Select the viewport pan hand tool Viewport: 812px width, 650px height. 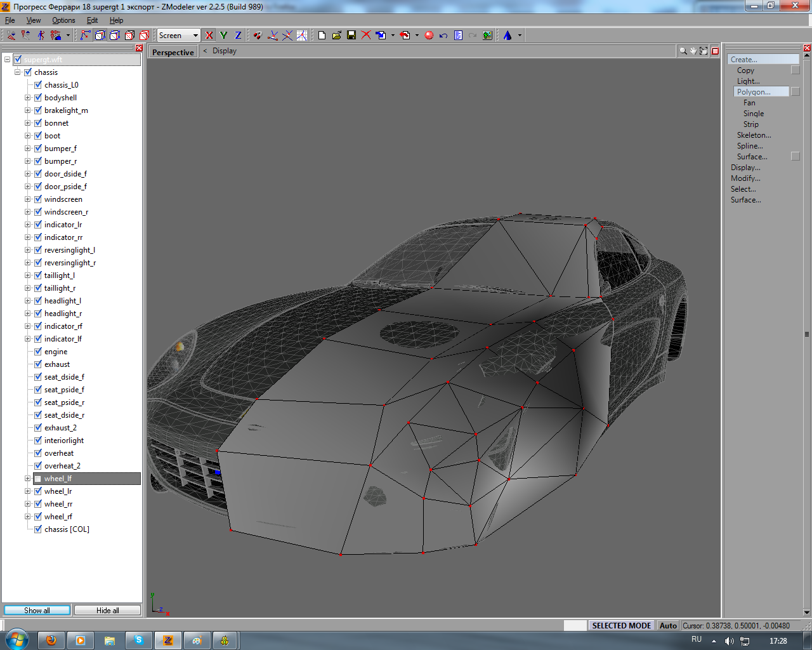tap(693, 51)
